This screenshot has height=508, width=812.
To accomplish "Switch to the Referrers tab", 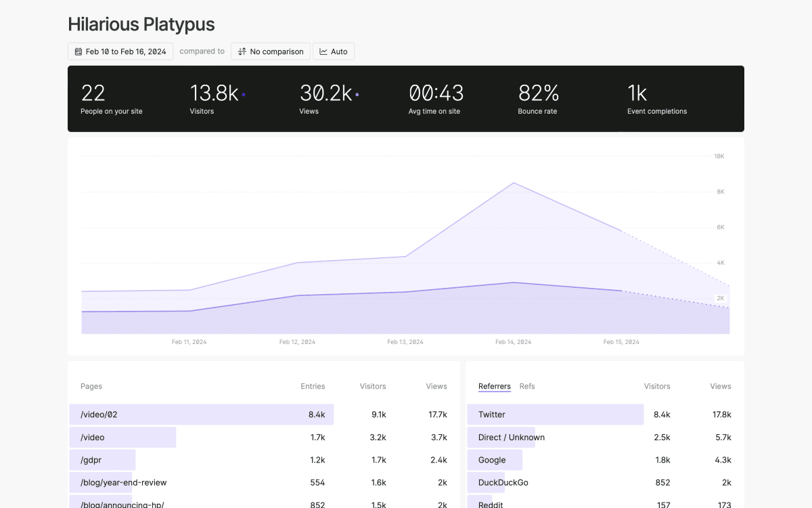I will click(495, 386).
